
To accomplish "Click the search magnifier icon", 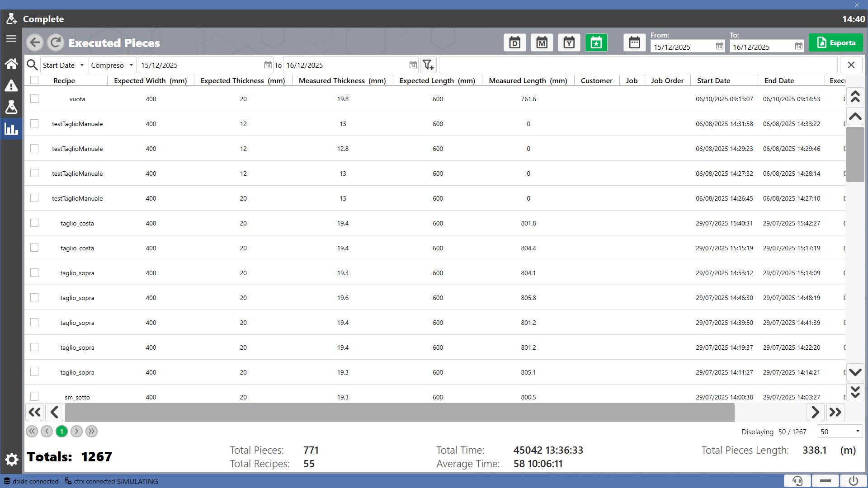I will pos(32,65).
